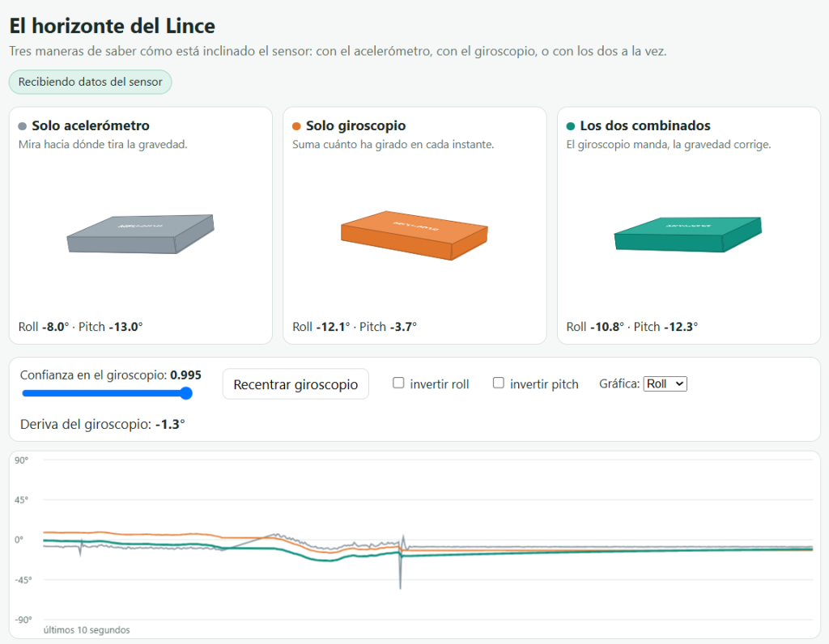The width and height of the screenshot is (829, 644).
Task: Click the dropdown arrow next to Roll
Action: coord(679,384)
